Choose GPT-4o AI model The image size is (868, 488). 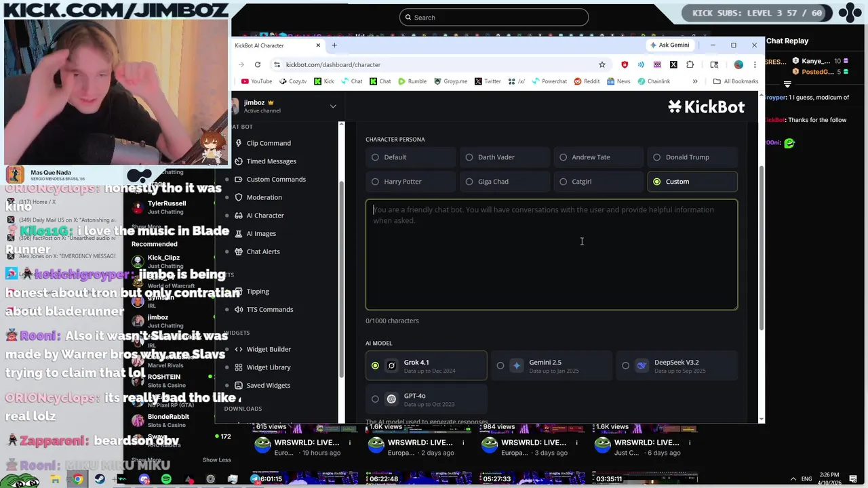[x=426, y=399]
